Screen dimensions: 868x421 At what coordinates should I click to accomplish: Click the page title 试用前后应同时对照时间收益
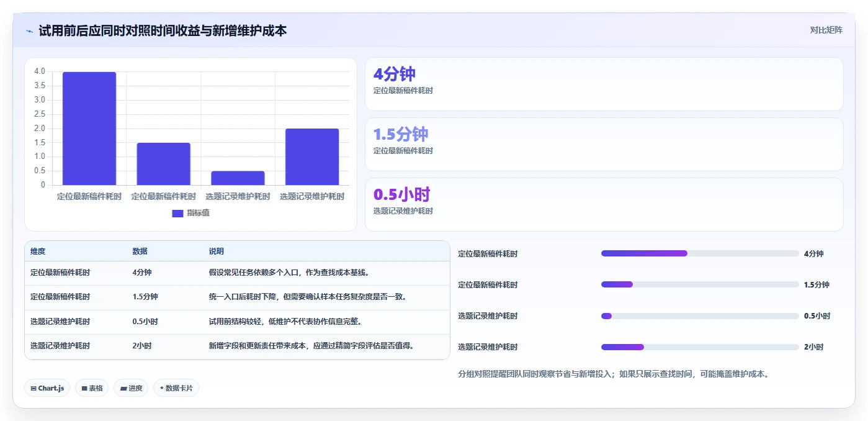pos(163,30)
